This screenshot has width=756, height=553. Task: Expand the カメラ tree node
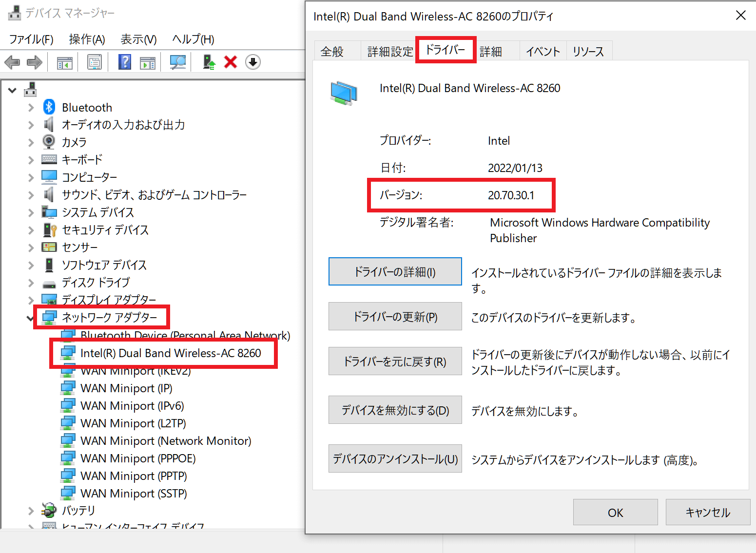[x=31, y=142]
